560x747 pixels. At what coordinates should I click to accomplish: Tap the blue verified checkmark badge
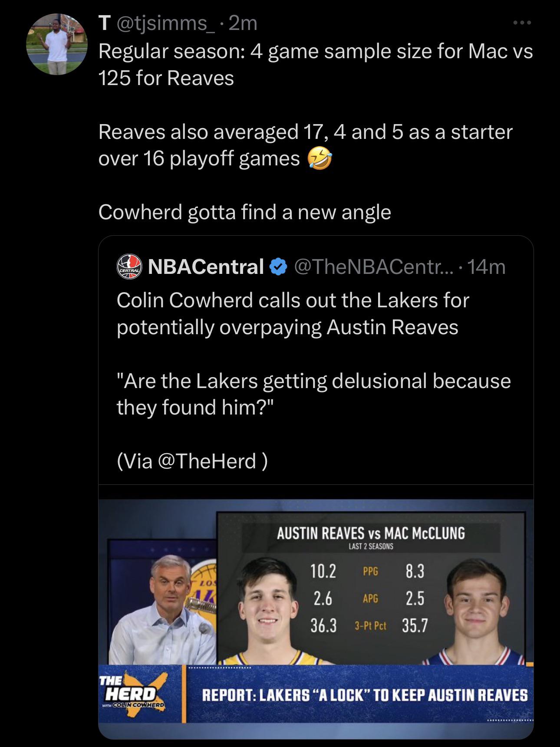coord(279,267)
